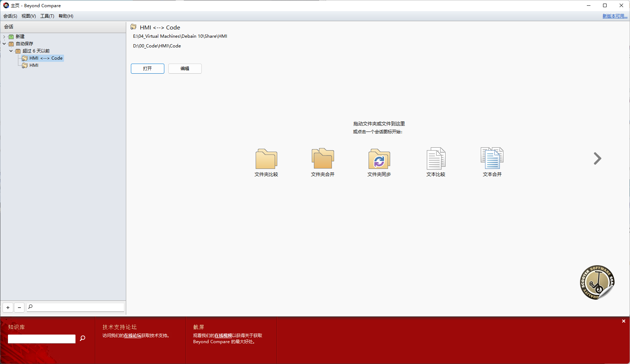Open the 新版本可用 link
Image resolution: width=630 pixels, height=364 pixels.
coord(615,16)
